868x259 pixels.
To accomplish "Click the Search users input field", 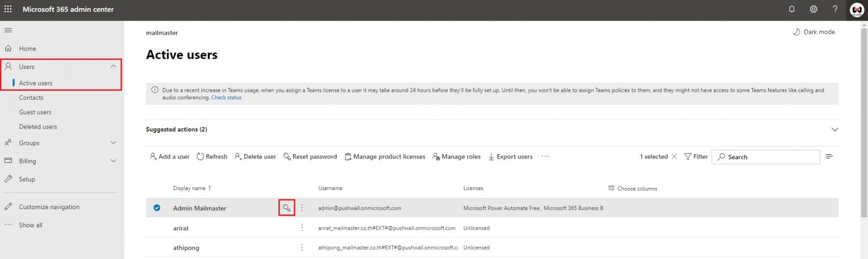I will tap(770, 157).
